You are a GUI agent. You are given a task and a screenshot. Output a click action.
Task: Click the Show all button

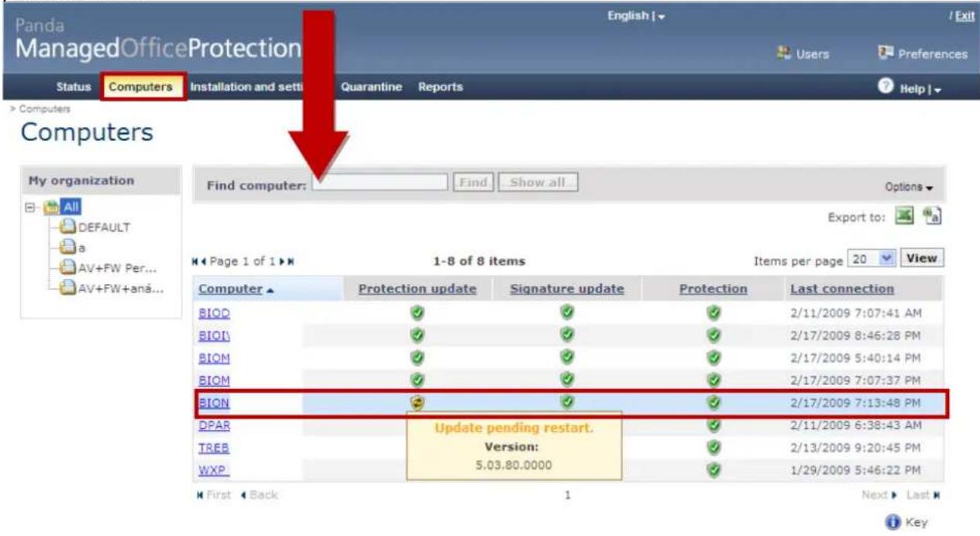click(x=539, y=183)
